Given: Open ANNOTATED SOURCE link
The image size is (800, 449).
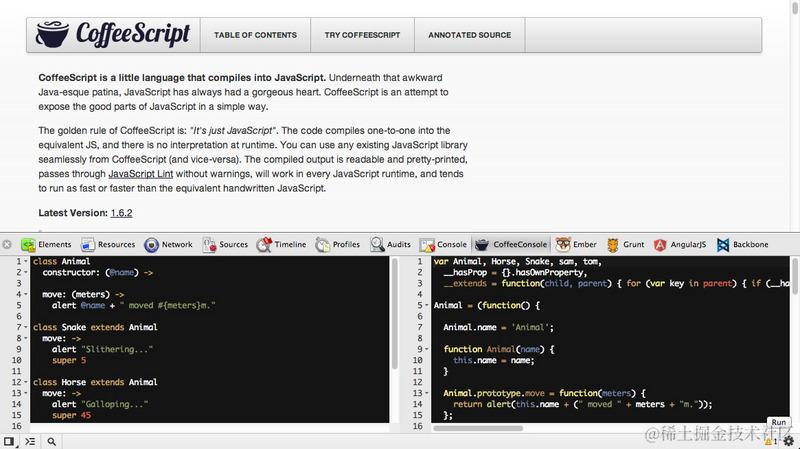Looking at the screenshot, I should pyautogui.click(x=469, y=35).
